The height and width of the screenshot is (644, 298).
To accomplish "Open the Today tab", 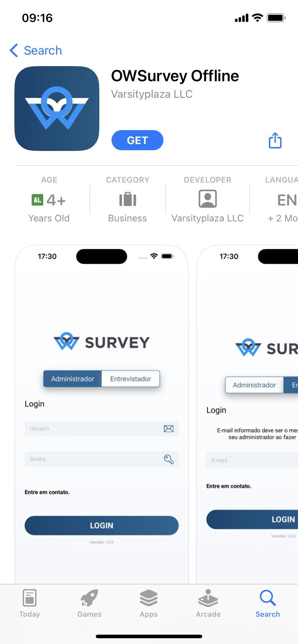I will tap(30, 604).
